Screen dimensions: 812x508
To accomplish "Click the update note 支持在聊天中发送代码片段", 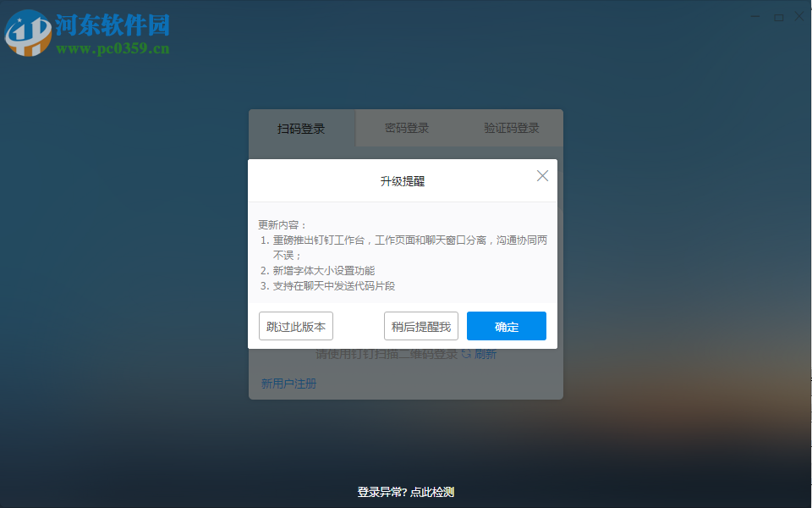I will click(334, 285).
